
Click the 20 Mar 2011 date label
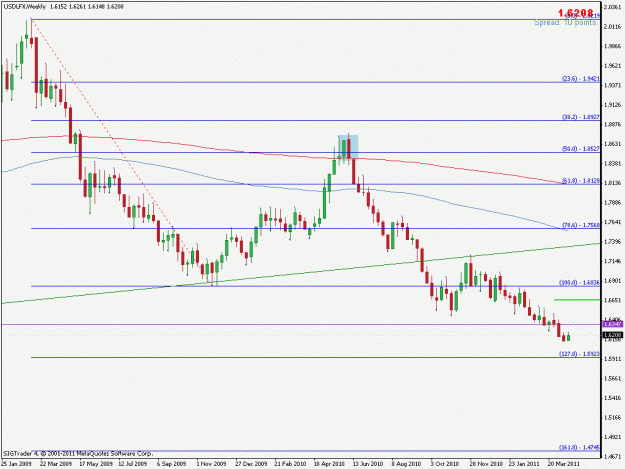pos(564,464)
